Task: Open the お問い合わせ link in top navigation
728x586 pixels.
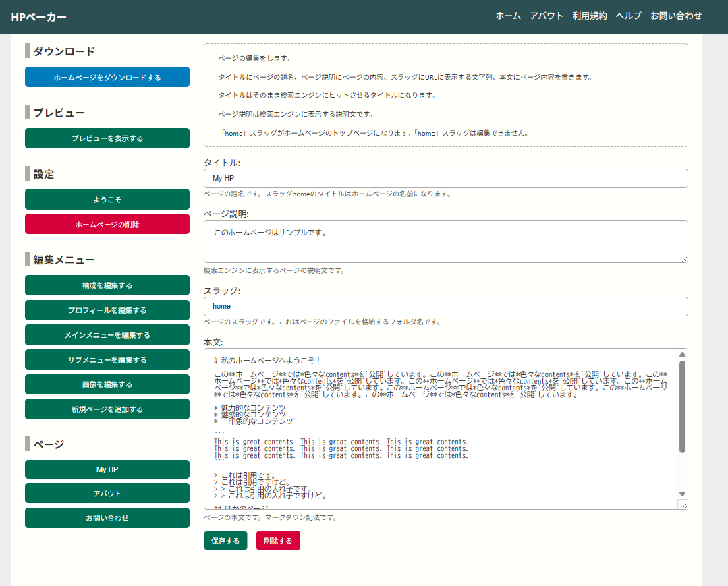Action: click(676, 16)
